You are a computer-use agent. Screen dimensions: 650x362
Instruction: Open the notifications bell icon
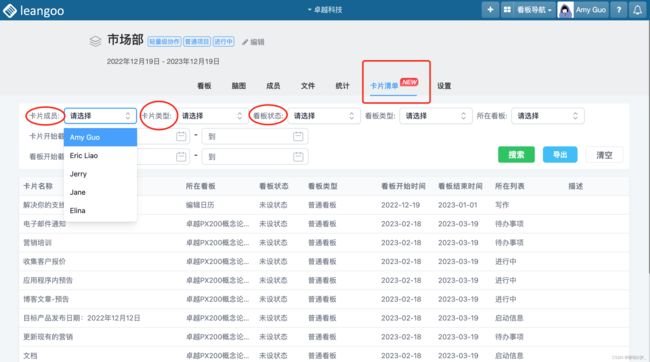[638, 10]
